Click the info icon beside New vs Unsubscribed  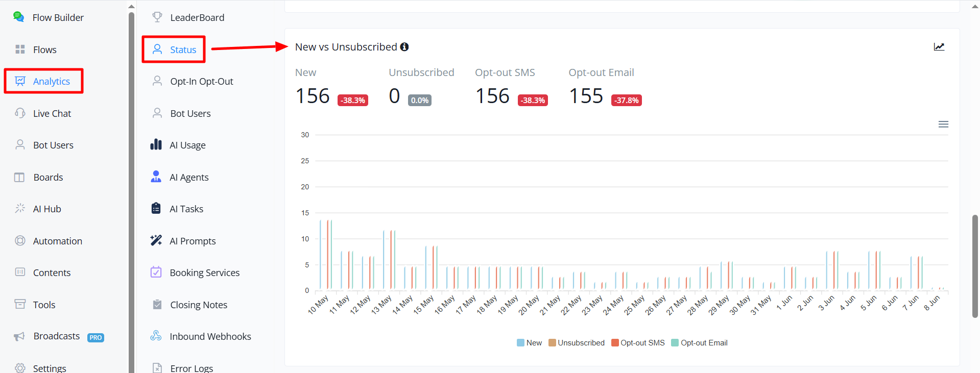(404, 47)
